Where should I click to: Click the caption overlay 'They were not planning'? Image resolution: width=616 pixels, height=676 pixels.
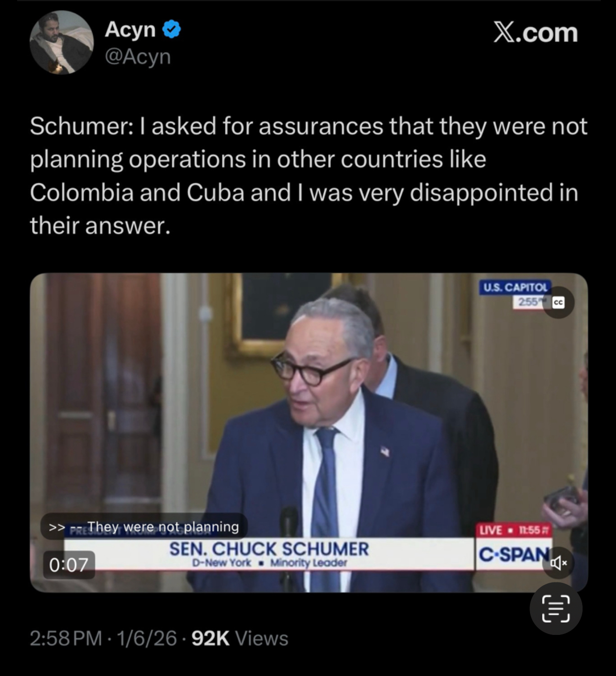[x=144, y=526]
